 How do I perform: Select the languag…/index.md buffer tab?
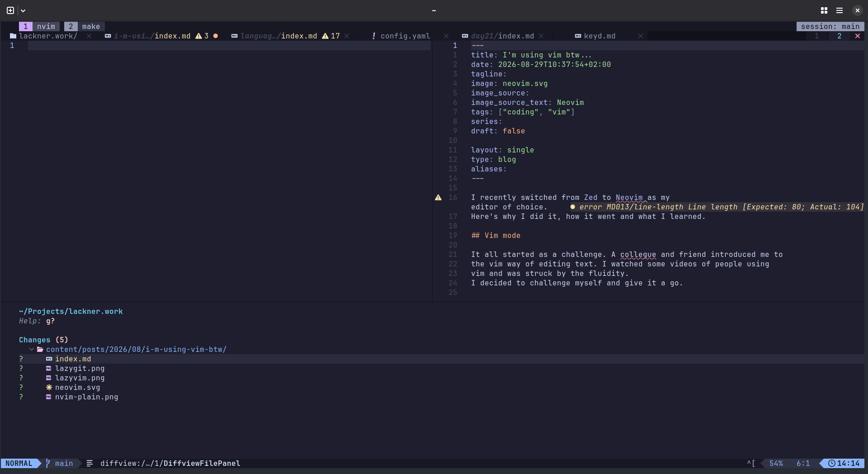(279, 36)
